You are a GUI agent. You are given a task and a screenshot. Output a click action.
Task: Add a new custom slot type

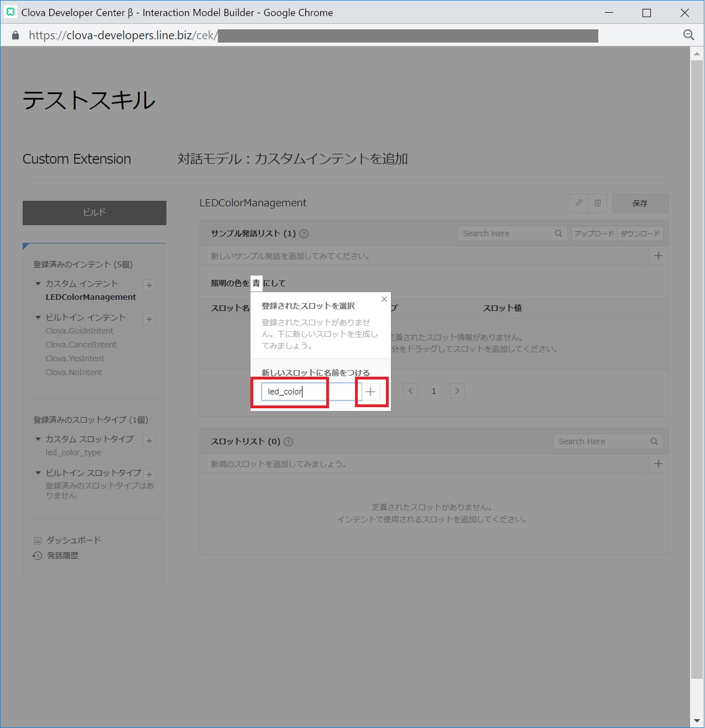pyautogui.click(x=149, y=441)
